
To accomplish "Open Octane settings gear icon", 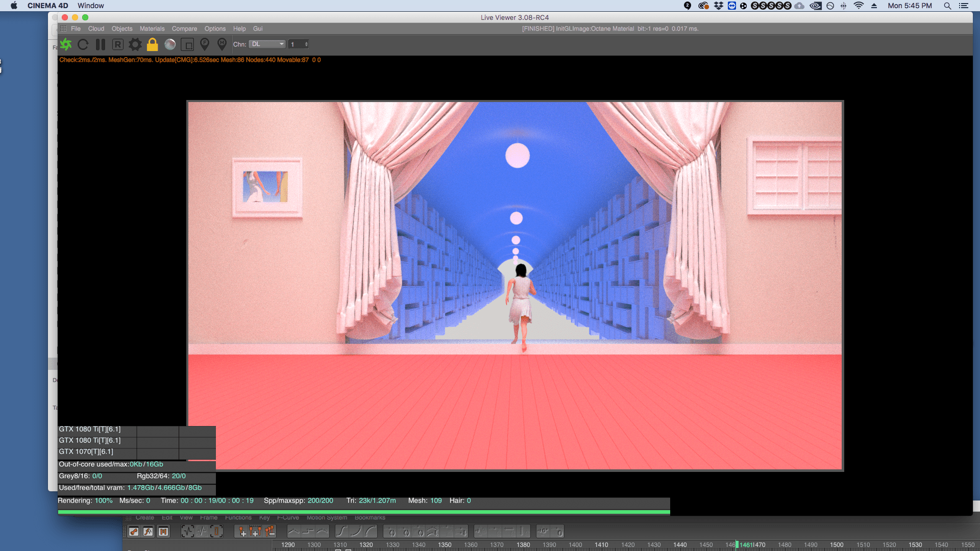I will point(135,44).
